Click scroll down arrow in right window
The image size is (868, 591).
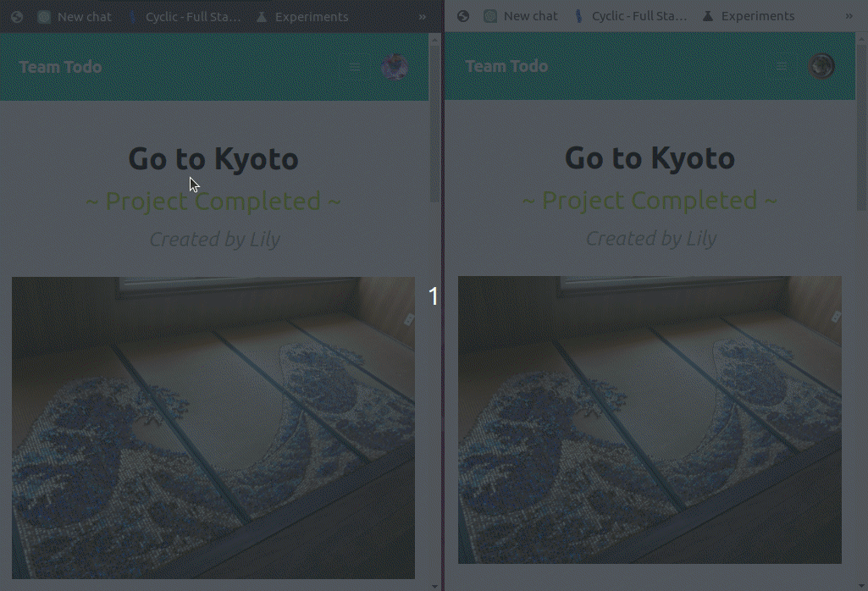[861, 585]
